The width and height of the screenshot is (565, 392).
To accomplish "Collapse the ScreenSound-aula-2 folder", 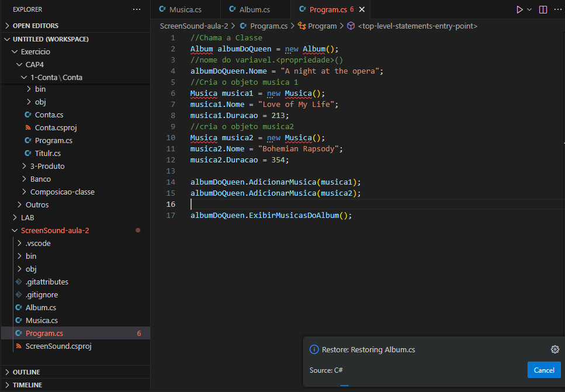I will (54, 230).
